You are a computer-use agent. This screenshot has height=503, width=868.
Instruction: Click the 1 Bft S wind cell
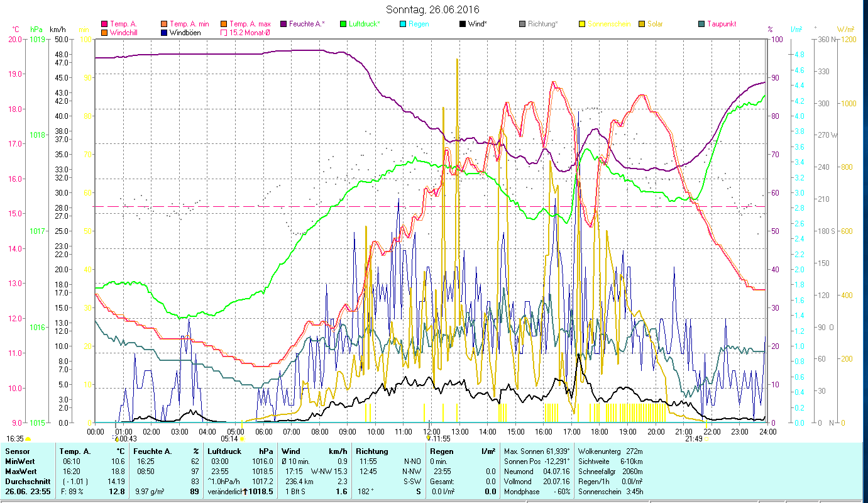(295, 492)
